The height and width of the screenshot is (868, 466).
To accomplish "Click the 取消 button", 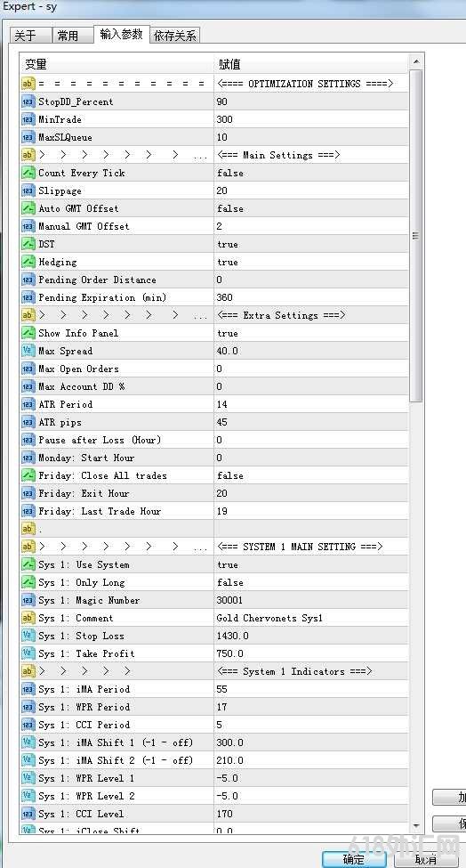I will tap(426, 859).
